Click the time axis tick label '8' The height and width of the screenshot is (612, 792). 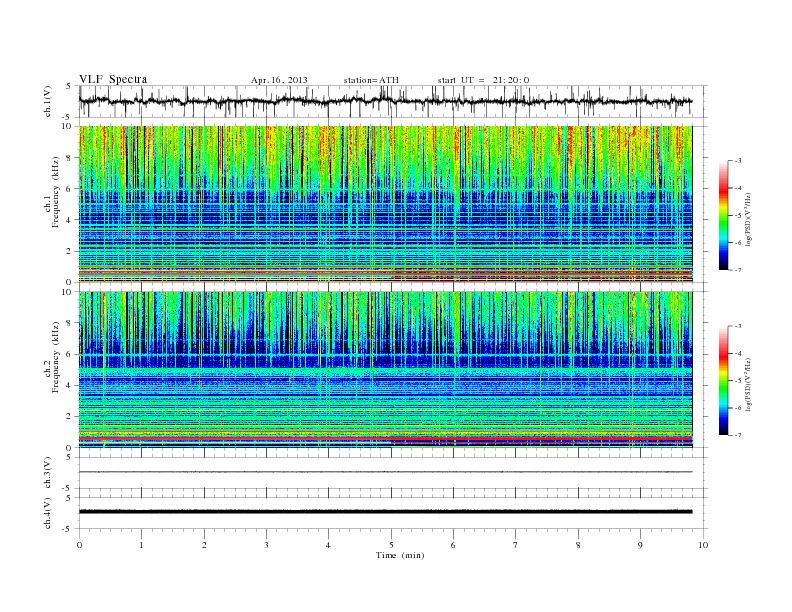pyautogui.click(x=578, y=545)
